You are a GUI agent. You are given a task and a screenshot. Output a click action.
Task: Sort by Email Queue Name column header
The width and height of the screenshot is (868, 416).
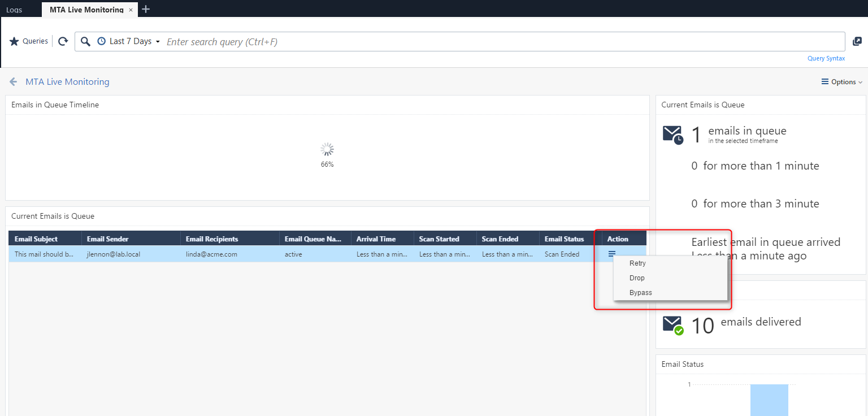point(315,239)
